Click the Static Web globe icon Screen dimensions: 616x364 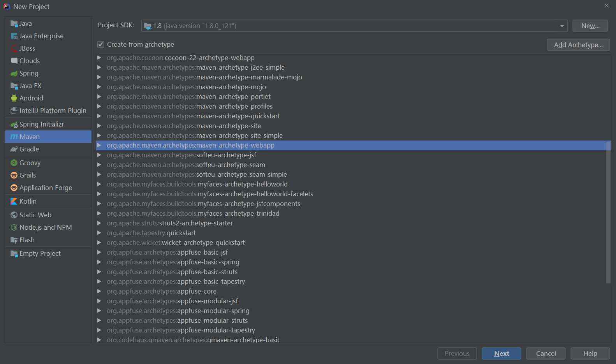[14, 215]
